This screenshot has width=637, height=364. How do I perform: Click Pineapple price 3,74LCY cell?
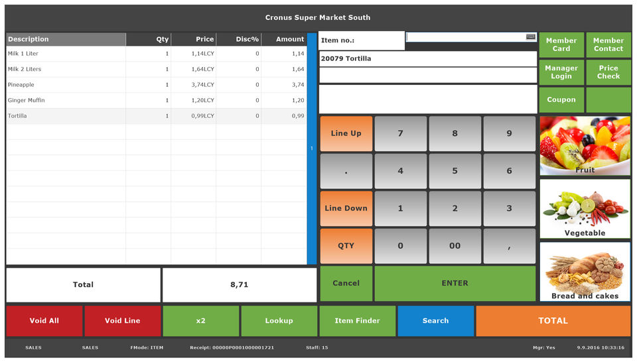pyautogui.click(x=194, y=85)
